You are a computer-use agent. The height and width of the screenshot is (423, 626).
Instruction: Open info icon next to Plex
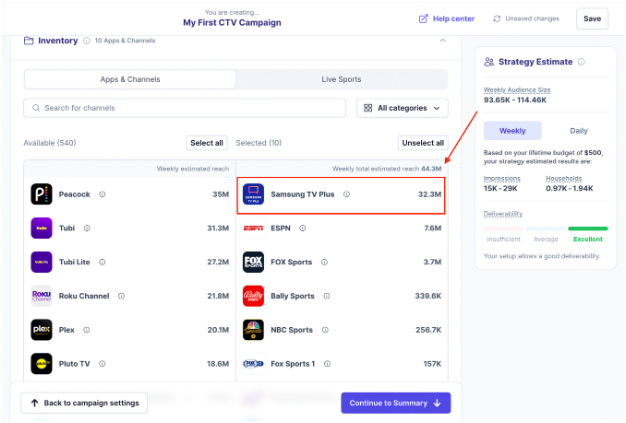coord(87,330)
